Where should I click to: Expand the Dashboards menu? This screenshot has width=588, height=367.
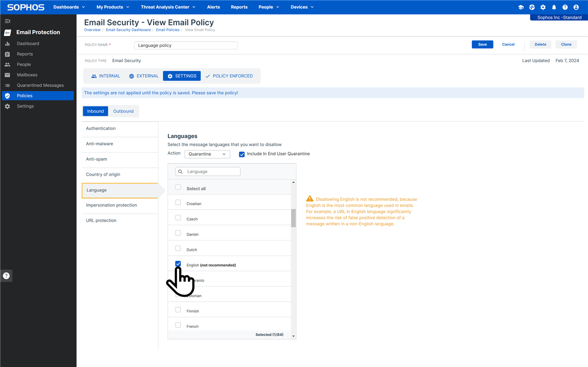pyautogui.click(x=69, y=7)
